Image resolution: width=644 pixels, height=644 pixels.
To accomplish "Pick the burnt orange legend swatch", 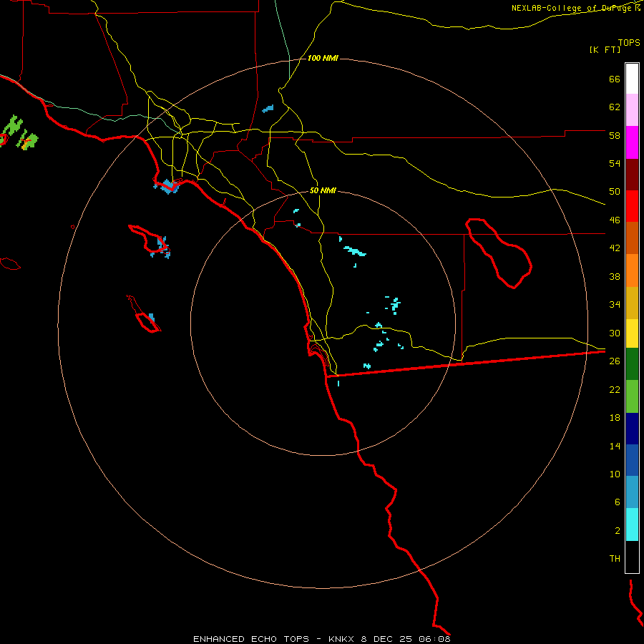I will pos(632,238).
